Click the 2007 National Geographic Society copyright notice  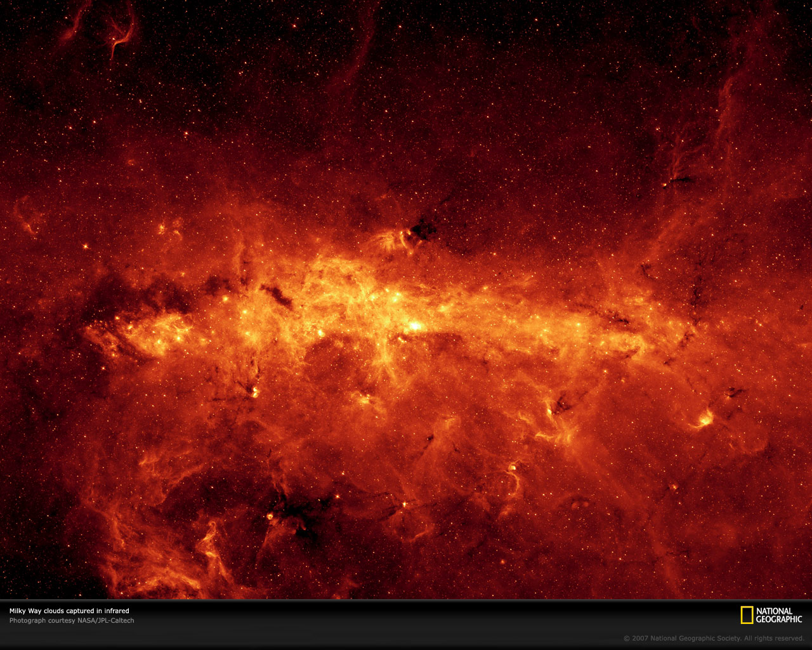tap(713, 639)
